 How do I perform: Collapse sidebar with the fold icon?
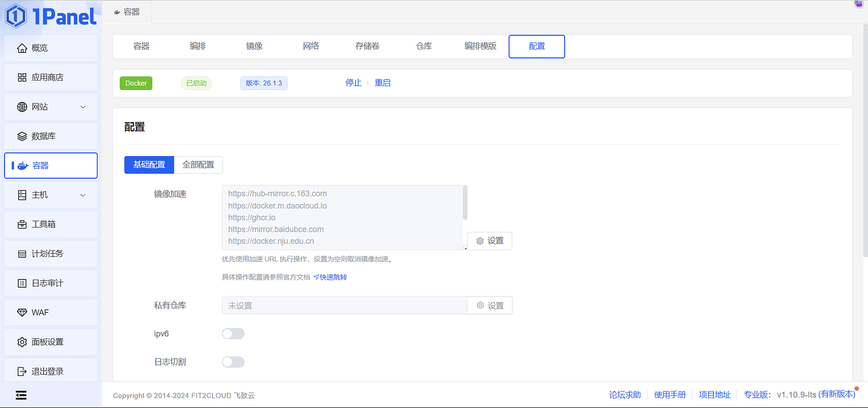(21, 395)
